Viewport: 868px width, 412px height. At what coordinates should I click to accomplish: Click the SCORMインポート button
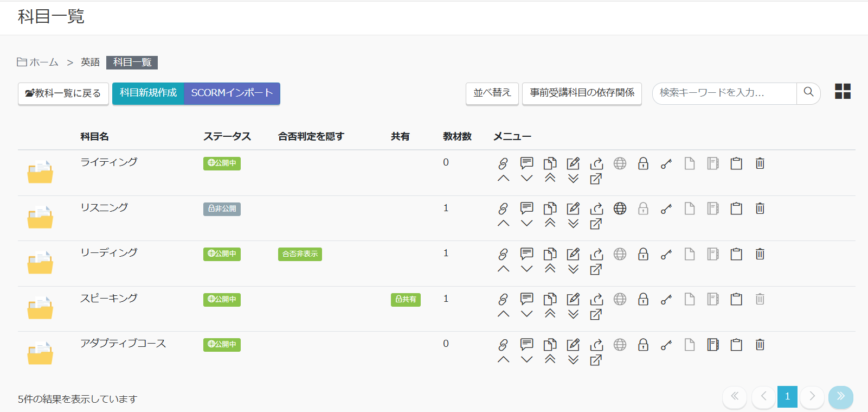[232, 93]
